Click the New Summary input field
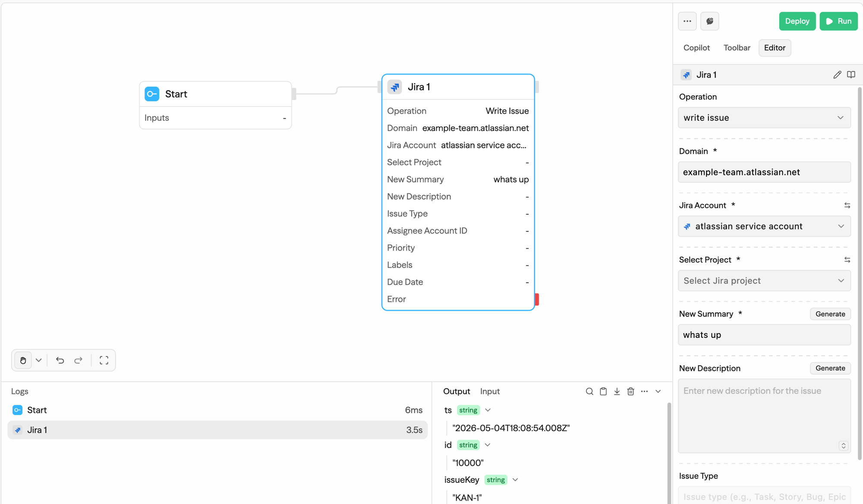The image size is (863, 504). pos(764,335)
